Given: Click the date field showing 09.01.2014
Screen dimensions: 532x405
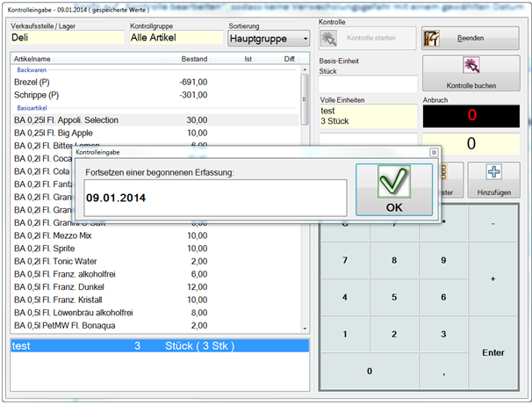Looking at the screenshot, I should tap(213, 198).
